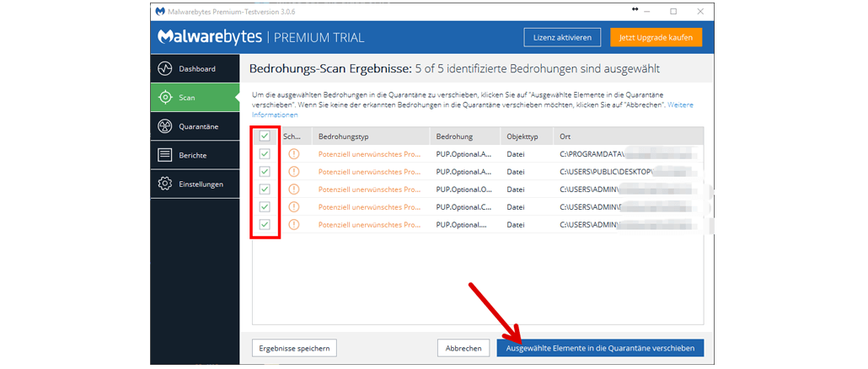The height and width of the screenshot is (369, 868).
Task: Select the C:\USERS\PUBLIC\DESKTOP path cell
Action: (x=629, y=172)
